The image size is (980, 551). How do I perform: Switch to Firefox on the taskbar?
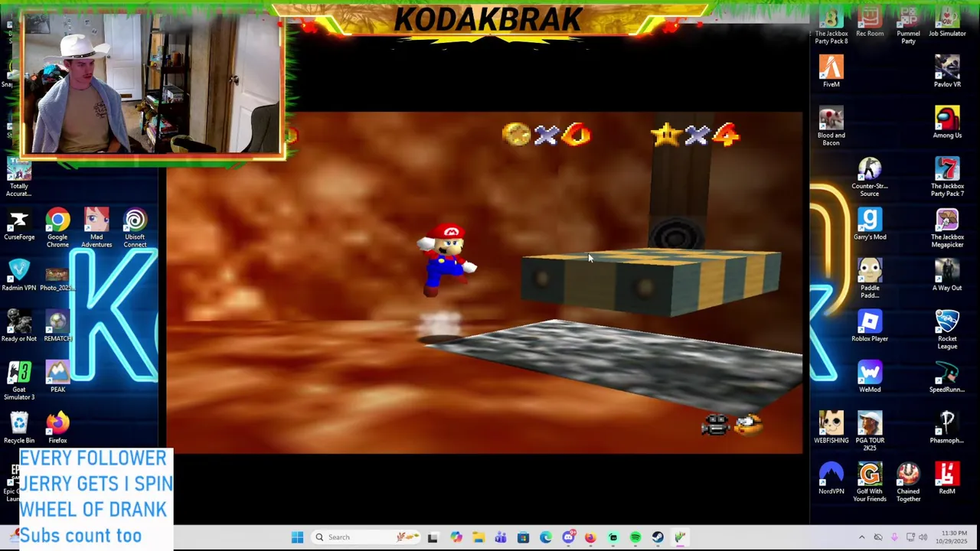tap(590, 537)
